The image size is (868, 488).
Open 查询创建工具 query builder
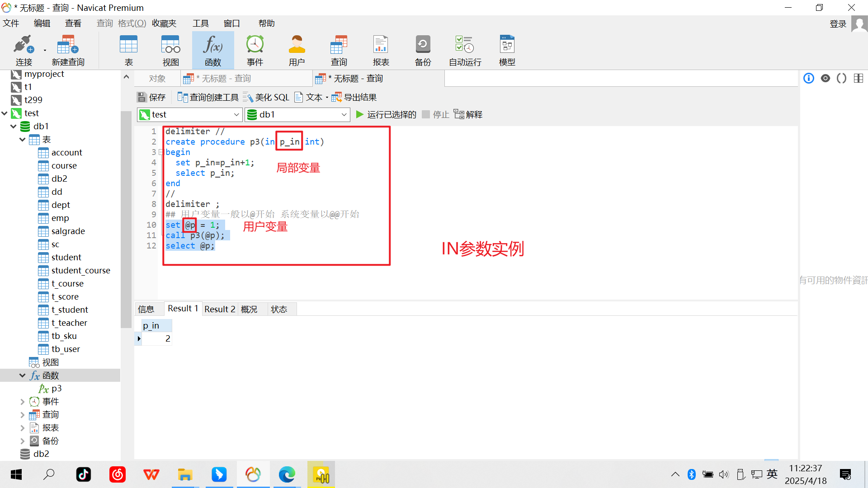click(x=208, y=97)
